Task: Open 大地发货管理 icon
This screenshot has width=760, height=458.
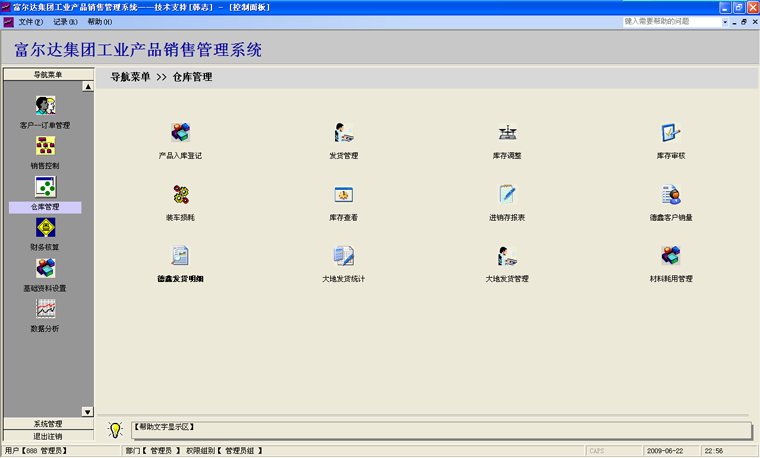Action: click(507, 255)
